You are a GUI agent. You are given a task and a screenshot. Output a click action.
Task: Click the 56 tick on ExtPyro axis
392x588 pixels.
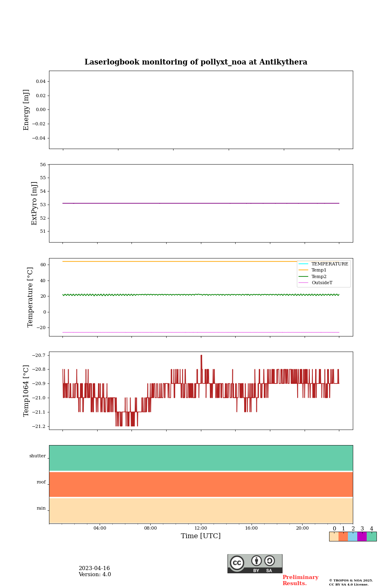[43, 165]
